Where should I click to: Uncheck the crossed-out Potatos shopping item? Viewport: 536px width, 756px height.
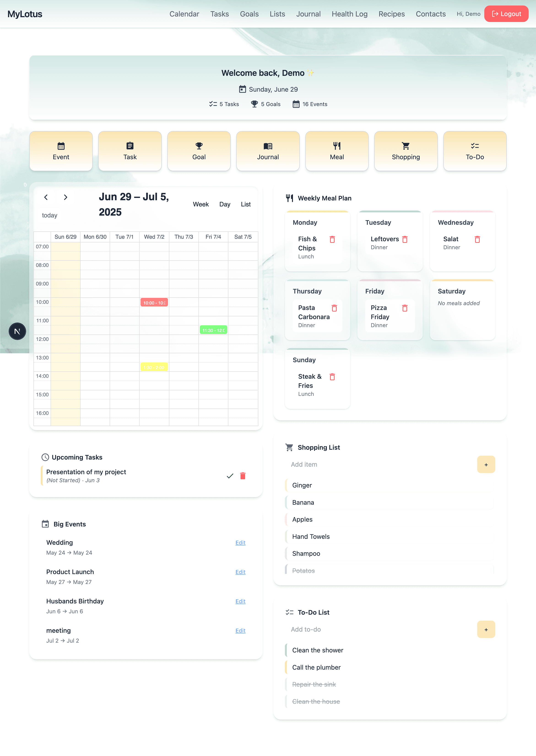[303, 570]
